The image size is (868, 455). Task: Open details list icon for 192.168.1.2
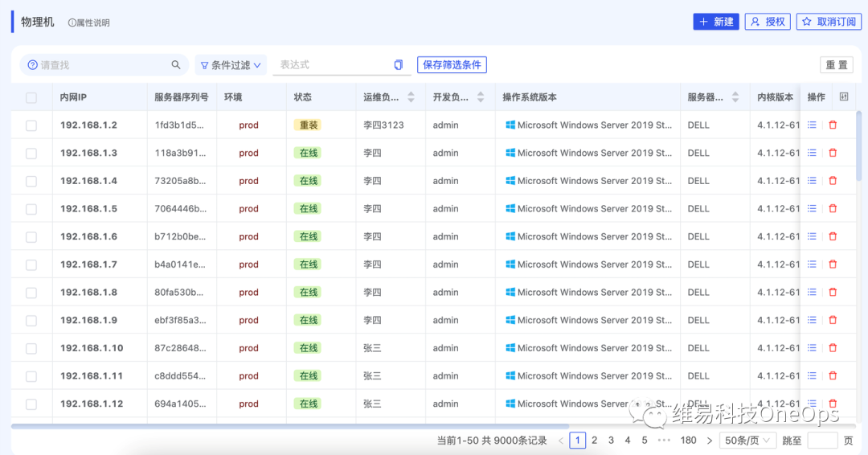812,125
